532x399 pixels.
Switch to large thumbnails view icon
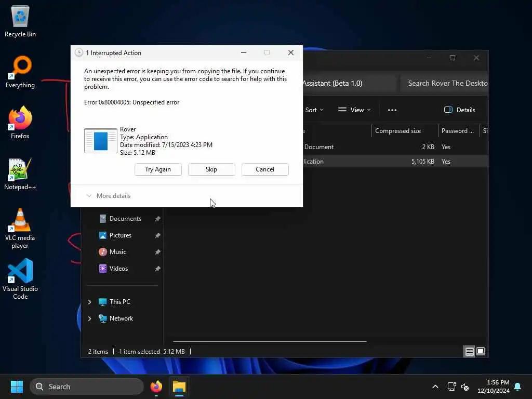point(481,352)
